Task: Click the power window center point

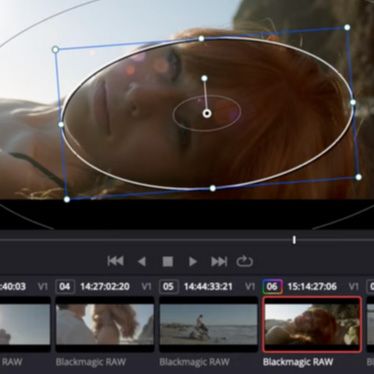Action: pyautogui.click(x=207, y=114)
